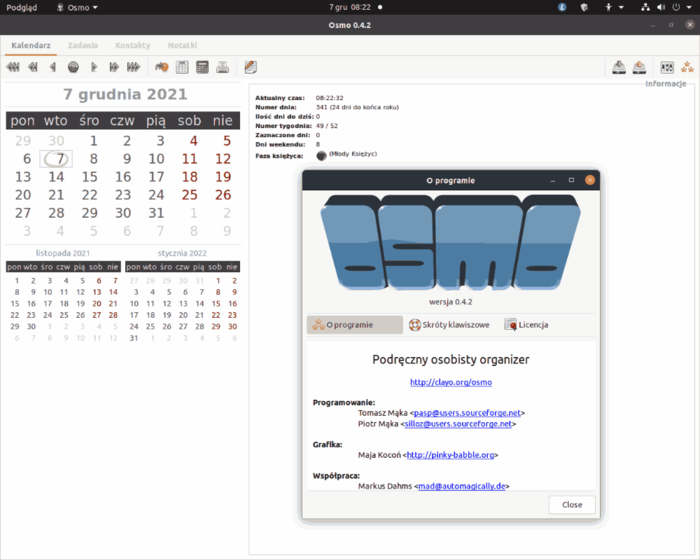Select day 31 in December calendar
Screen dimensions: 700x560
pos(156,213)
